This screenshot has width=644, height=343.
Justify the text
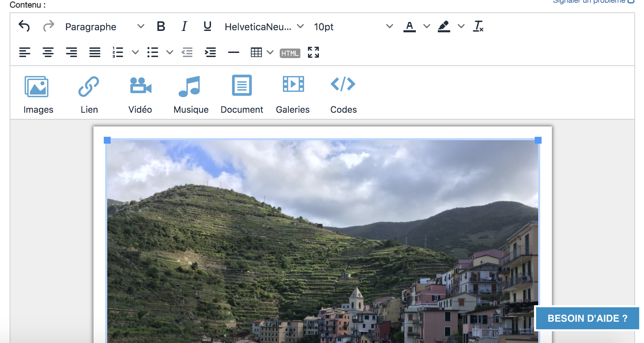(95, 52)
